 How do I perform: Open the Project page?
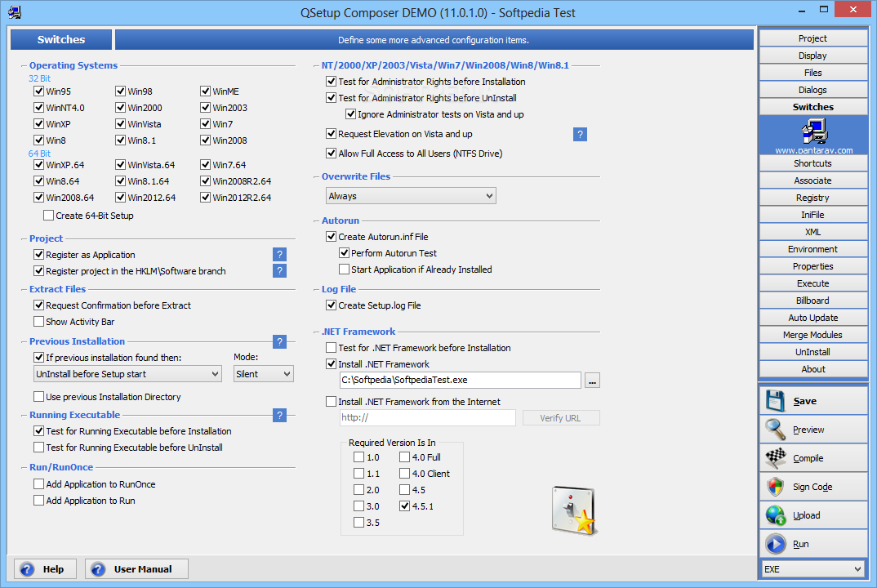[812, 38]
